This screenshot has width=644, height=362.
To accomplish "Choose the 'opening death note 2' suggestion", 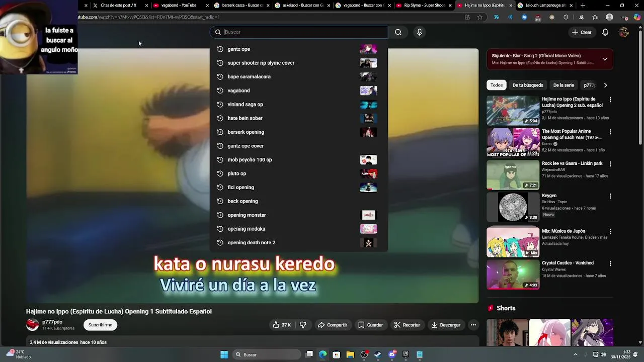I will [298, 243].
